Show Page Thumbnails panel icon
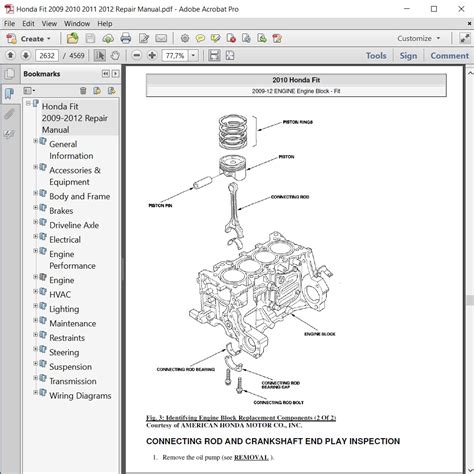474x474 pixels. coord(9,74)
